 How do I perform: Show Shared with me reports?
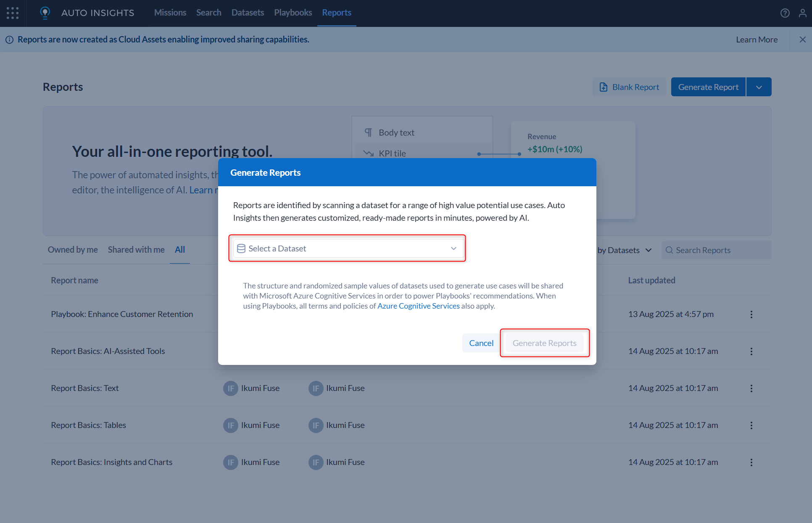pyautogui.click(x=136, y=250)
